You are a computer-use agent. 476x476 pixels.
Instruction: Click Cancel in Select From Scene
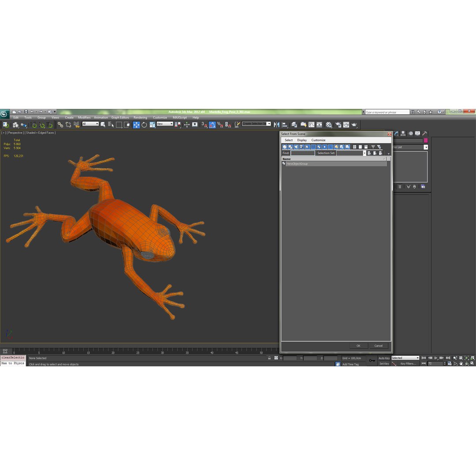(x=378, y=346)
